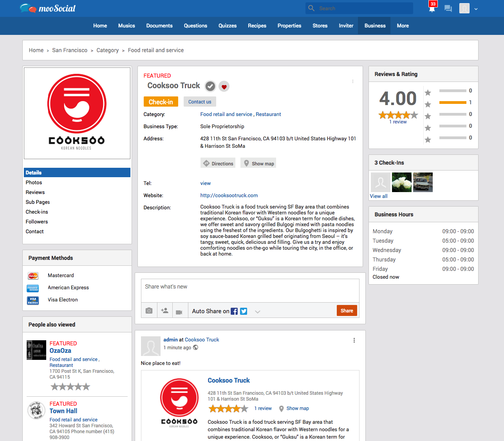Toggle Twitter auto share icon
504x441 pixels.
pos(244,311)
